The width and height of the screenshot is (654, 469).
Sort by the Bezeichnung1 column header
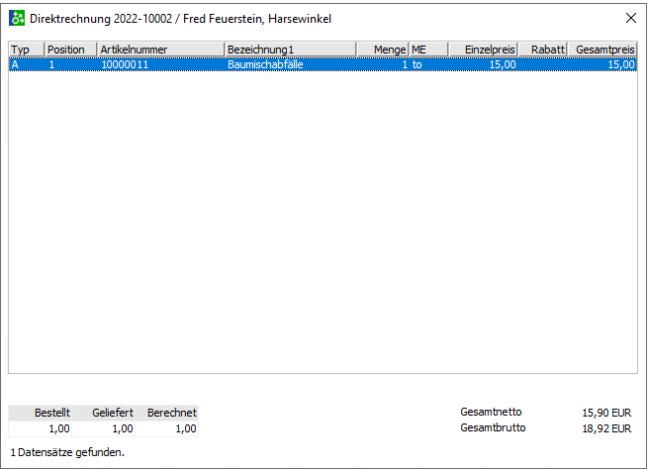290,50
